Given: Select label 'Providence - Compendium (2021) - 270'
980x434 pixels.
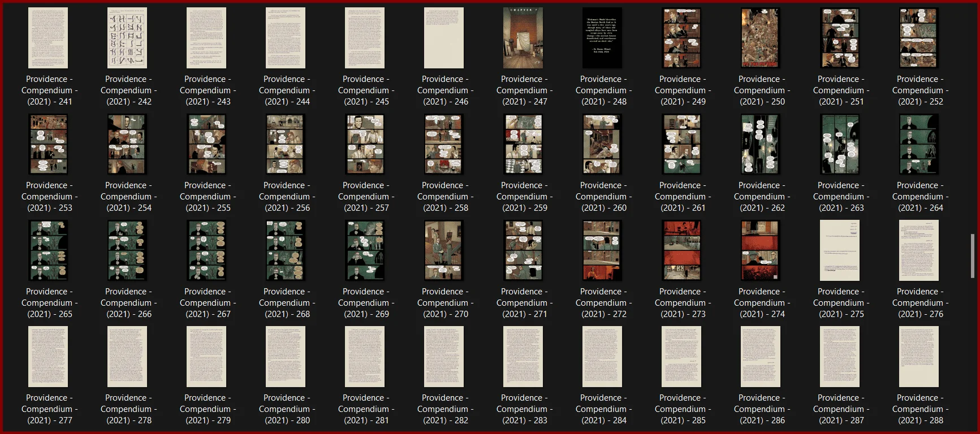Looking at the screenshot, I should [x=446, y=303].
